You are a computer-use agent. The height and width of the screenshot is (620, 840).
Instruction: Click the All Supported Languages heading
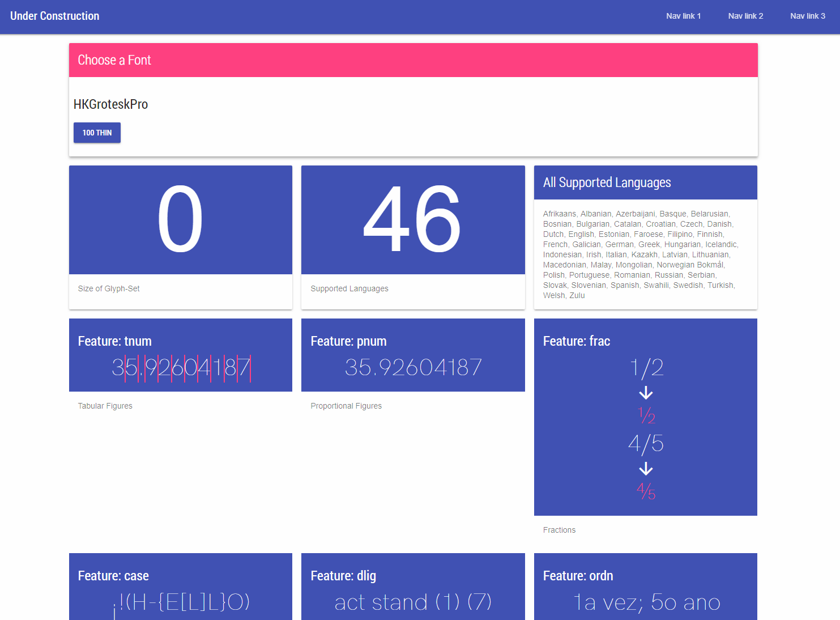click(x=607, y=182)
